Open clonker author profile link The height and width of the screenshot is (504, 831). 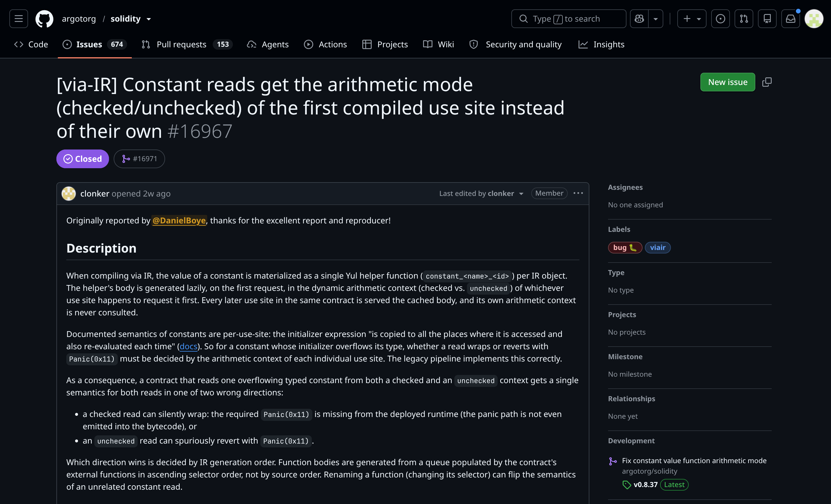pos(95,194)
